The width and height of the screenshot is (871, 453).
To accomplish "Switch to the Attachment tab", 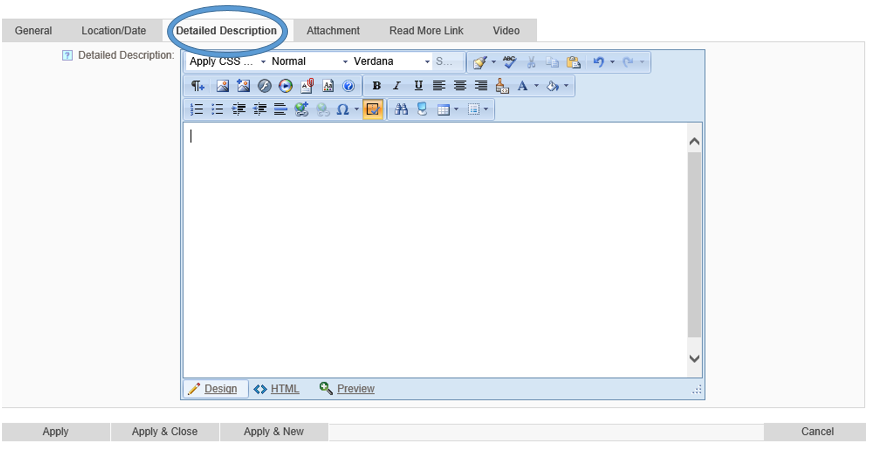I will [x=333, y=31].
